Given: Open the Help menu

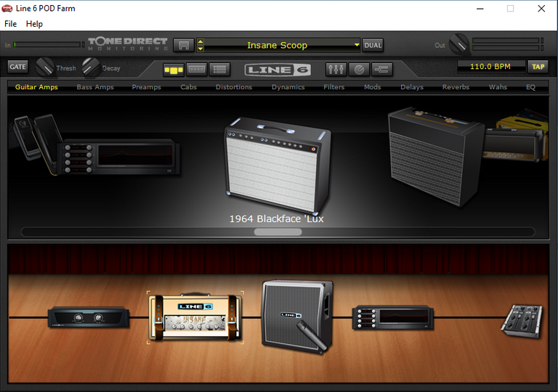Looking at the screenshot, I should coord(35,24).
